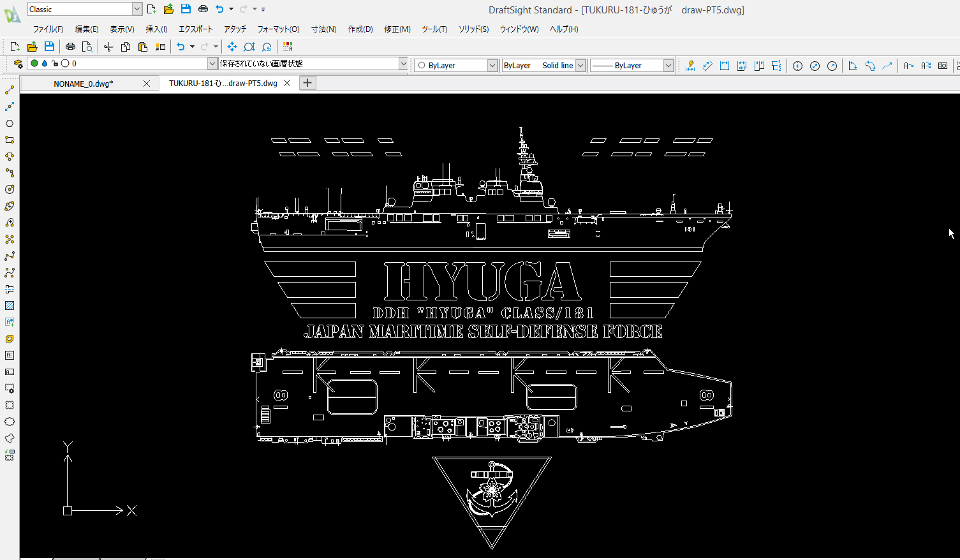Open the フォーマット(O) menu
The image size is (960, 560).
(x=278, y=29)
